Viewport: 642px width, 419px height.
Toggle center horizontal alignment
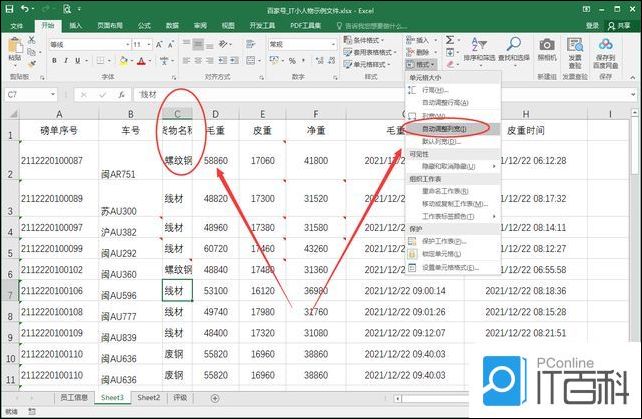(x=198, y=61)
